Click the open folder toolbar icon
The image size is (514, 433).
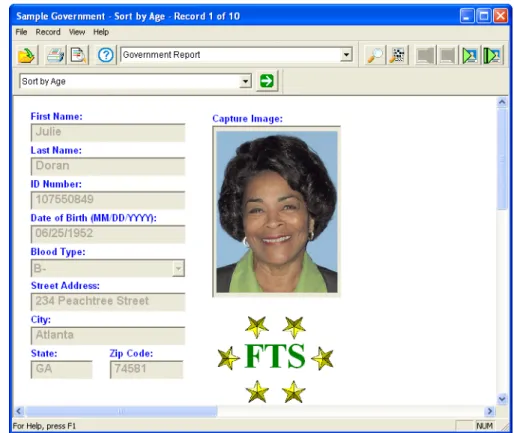pos(26,55)
